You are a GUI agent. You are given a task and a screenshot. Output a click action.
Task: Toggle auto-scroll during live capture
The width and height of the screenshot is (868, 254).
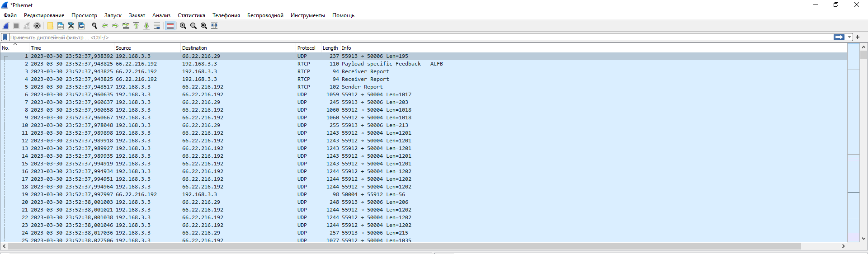pos(157,26)
